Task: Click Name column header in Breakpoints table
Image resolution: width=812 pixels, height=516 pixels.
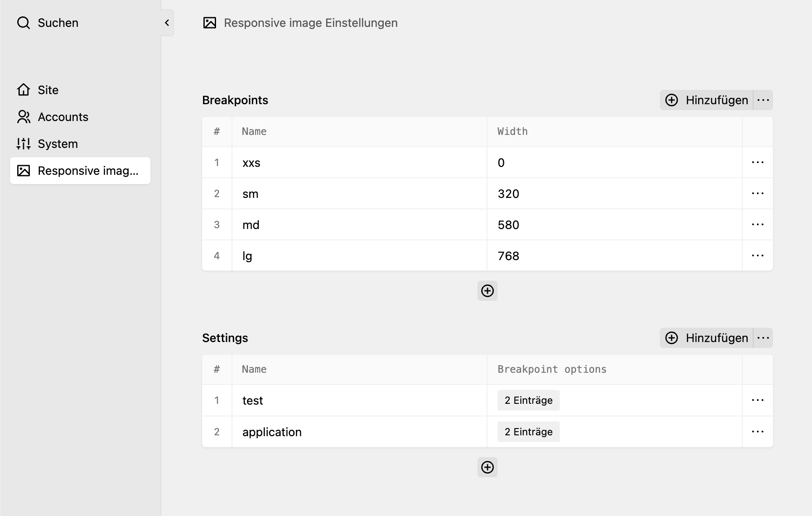Action: click(360, 132)
